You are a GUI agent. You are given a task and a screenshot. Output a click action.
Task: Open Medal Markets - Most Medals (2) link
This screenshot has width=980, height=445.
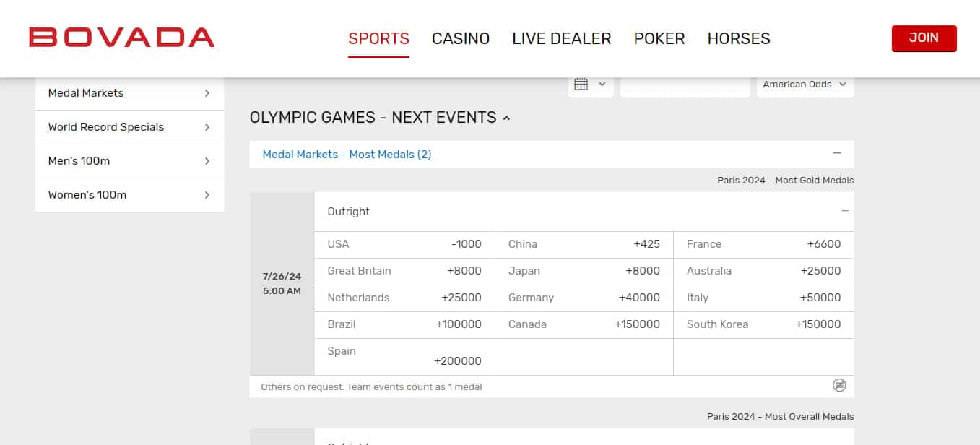(347, 154)
